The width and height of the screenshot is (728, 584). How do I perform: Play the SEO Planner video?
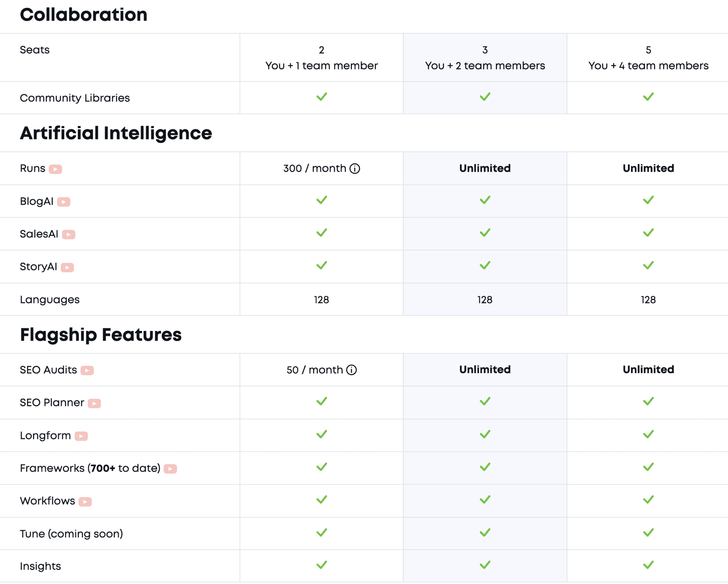tap(94, 403)
